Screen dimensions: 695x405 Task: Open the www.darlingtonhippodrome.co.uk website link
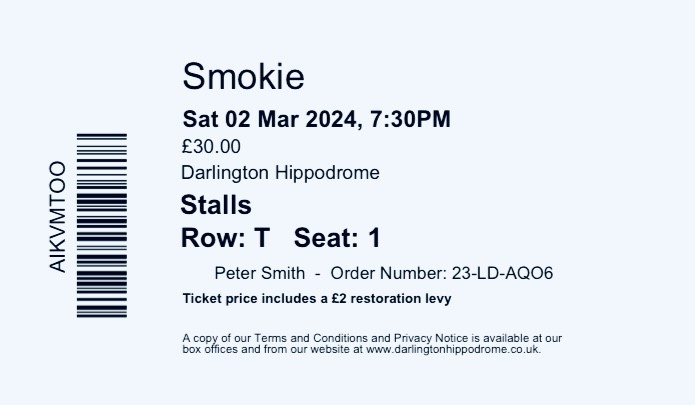[x=453, y=349]
